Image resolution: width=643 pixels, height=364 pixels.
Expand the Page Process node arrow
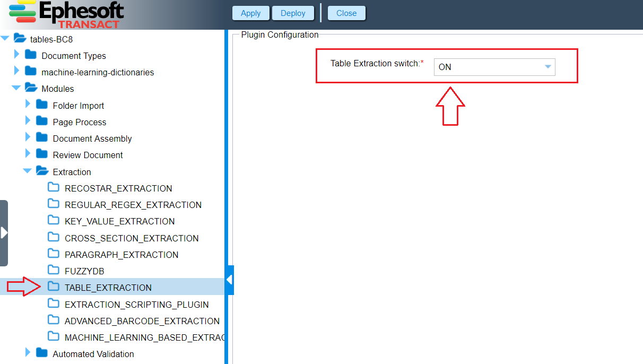[28, 120]
